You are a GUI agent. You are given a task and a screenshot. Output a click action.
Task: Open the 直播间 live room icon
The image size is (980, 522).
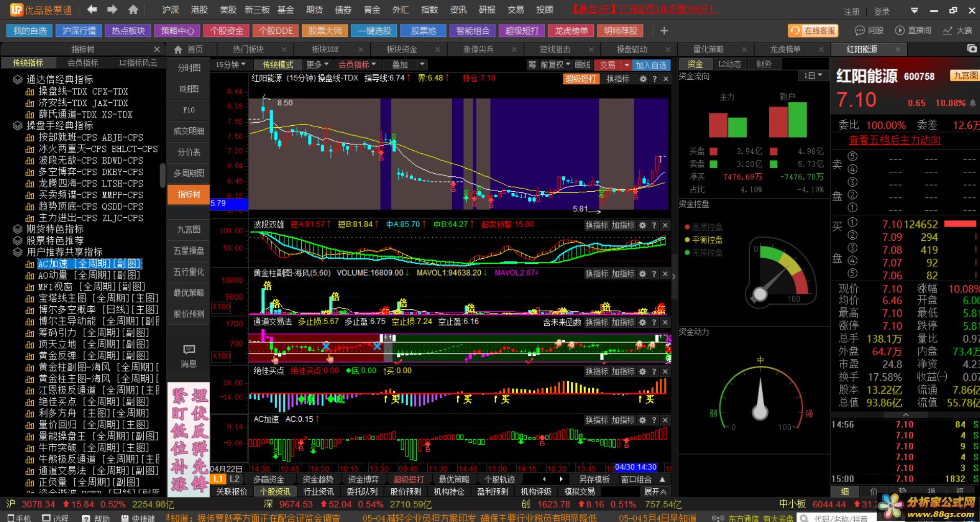coord(900,31)
